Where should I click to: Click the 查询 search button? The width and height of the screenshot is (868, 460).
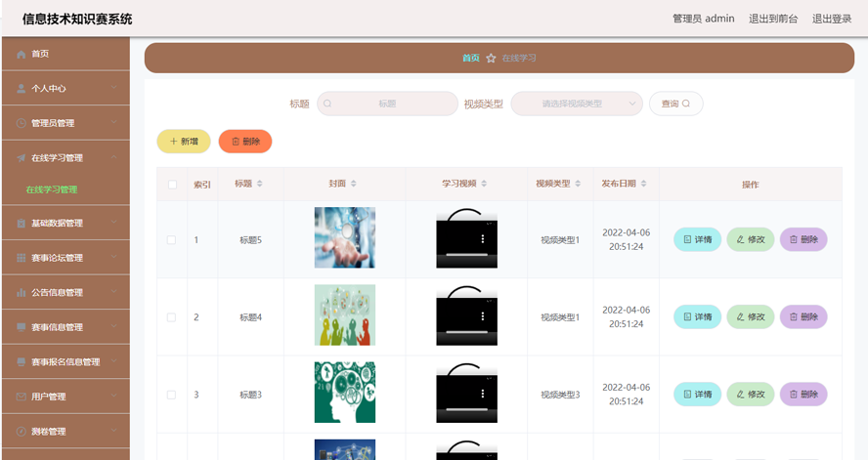pyautogui.click(x=675, y=104)
